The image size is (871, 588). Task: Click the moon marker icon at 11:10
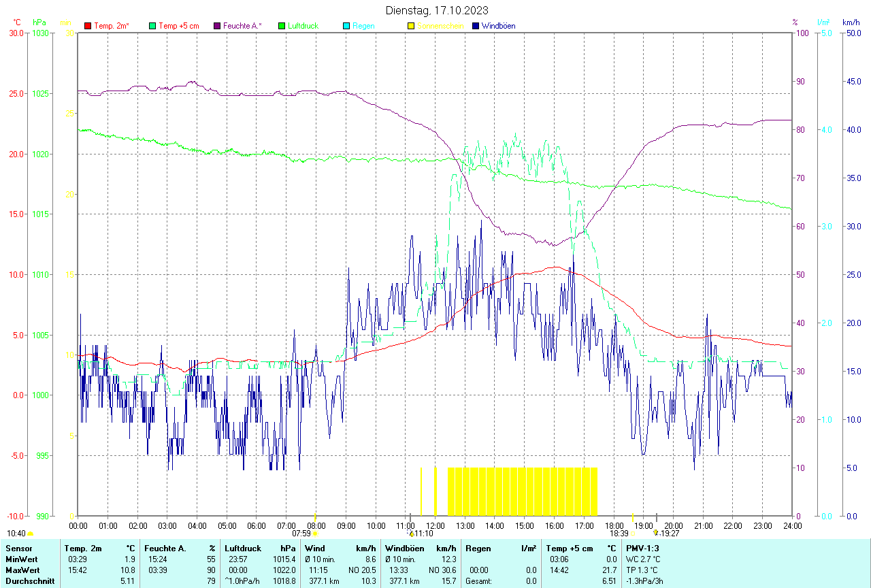(x=411, y=534)
